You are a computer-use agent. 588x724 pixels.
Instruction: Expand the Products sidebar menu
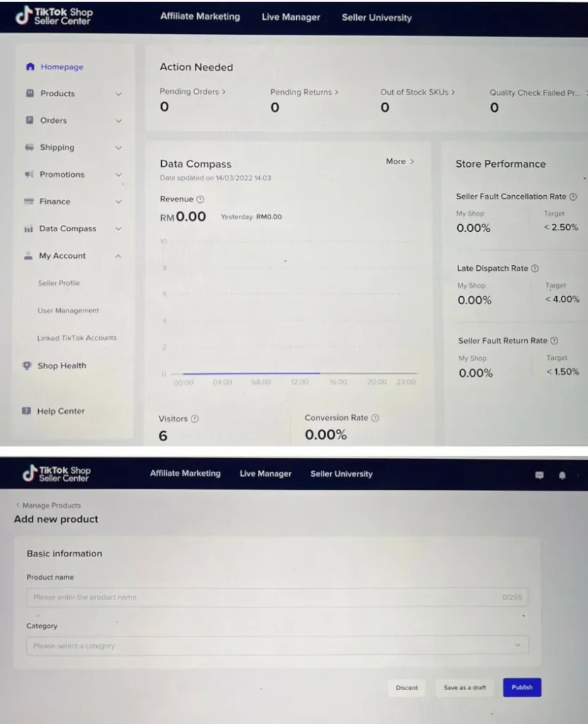pos(118,94)
